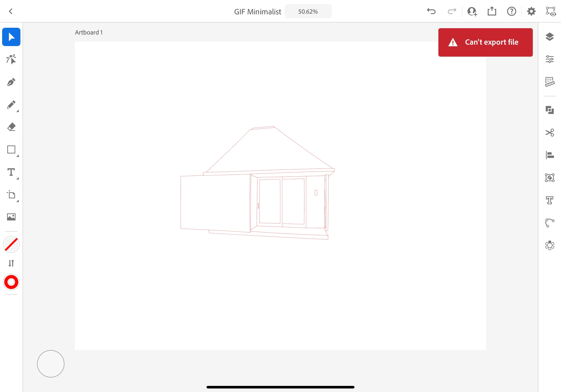Select the Pen tool
Image resolution: width=561 pixels, height=392 pixels.
pyautogui.click(x=11, y=82)
